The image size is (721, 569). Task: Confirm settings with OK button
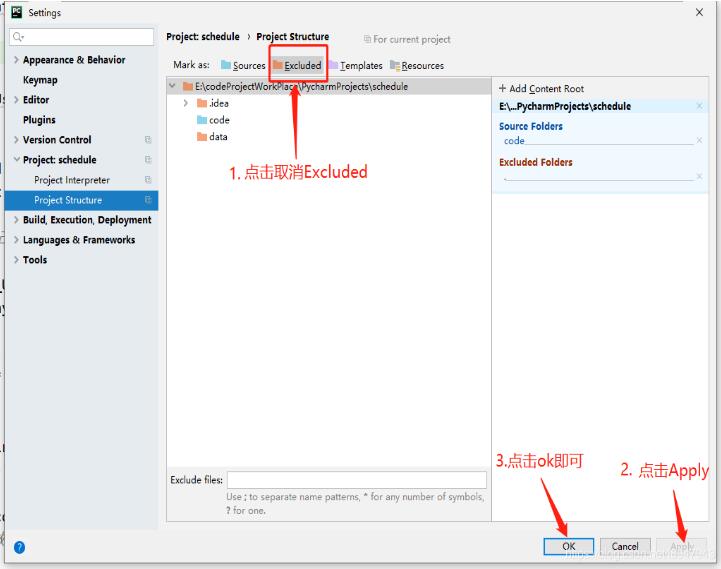click(x=568, y=546)
